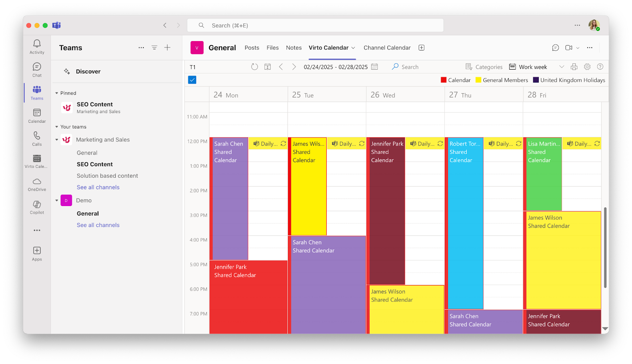This screenshot has width=632, height=364.
Task: Expand the Virto Calendar tab chevron
Action: click(354, 47)
